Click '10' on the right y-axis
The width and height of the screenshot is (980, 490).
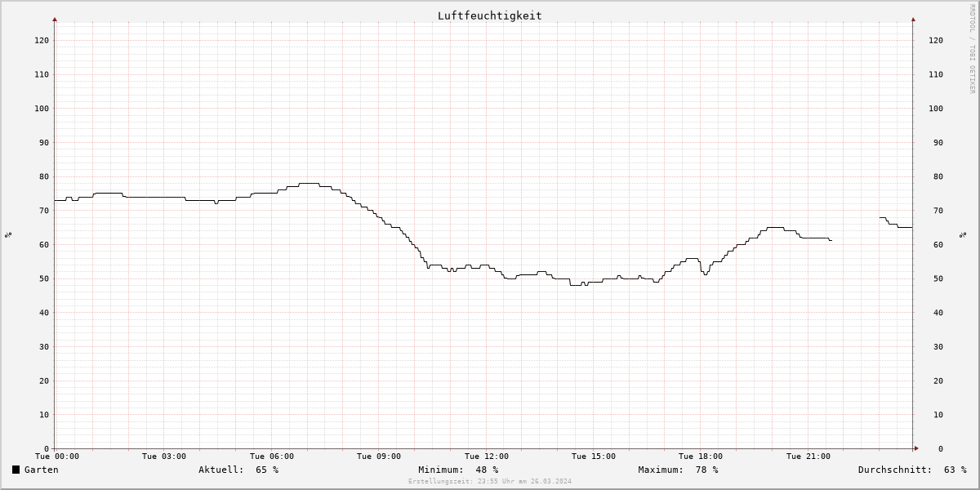click(938, 415)
